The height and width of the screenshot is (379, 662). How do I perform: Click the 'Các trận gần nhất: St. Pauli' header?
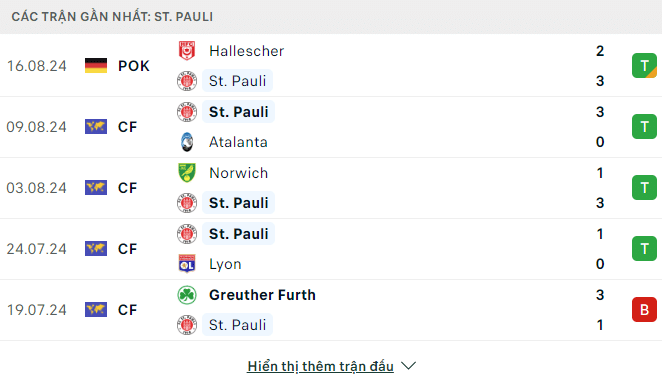tap(112, 17)
